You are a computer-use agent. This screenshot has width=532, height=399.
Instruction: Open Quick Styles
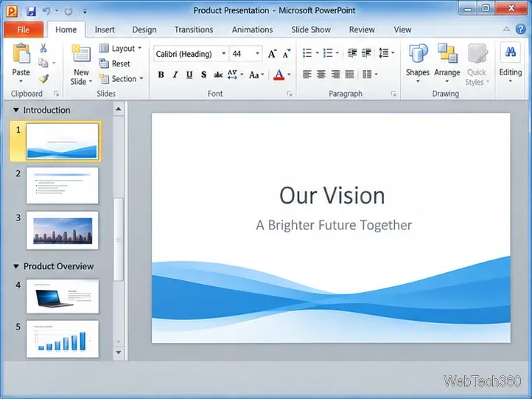point(477,64)
